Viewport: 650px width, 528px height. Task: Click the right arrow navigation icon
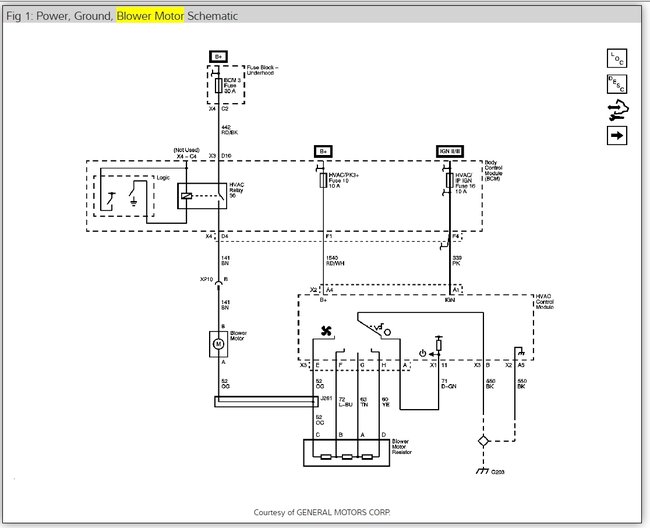pyautogui.click(x=617, y=136)
